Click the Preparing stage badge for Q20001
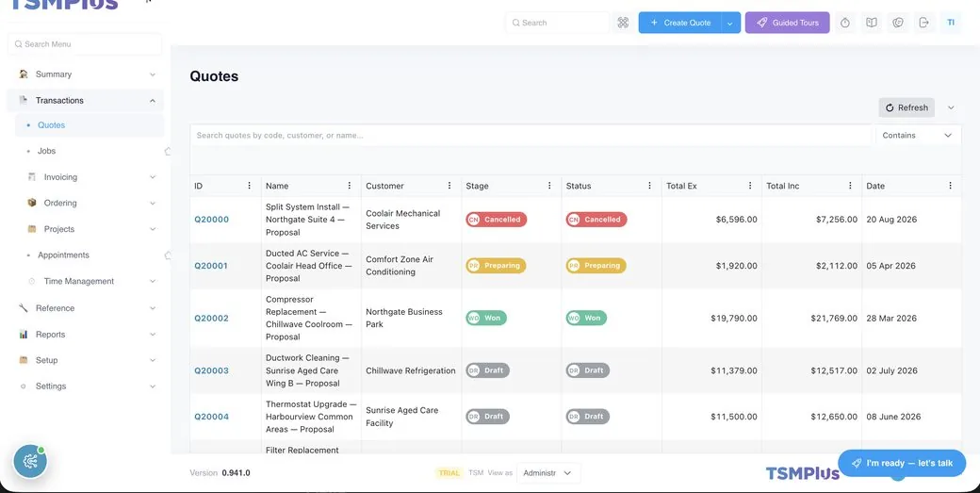Image resolution: width=980 pixels, height=493 pixels. tap(497, 266)
